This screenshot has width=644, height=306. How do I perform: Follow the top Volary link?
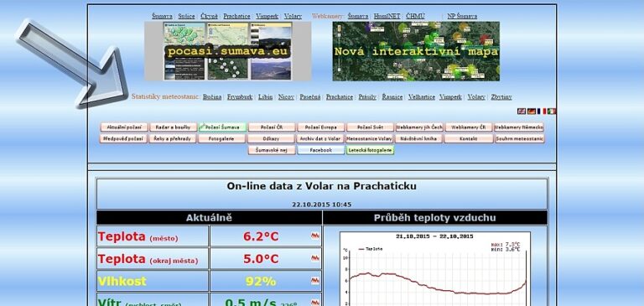[293, 16]
